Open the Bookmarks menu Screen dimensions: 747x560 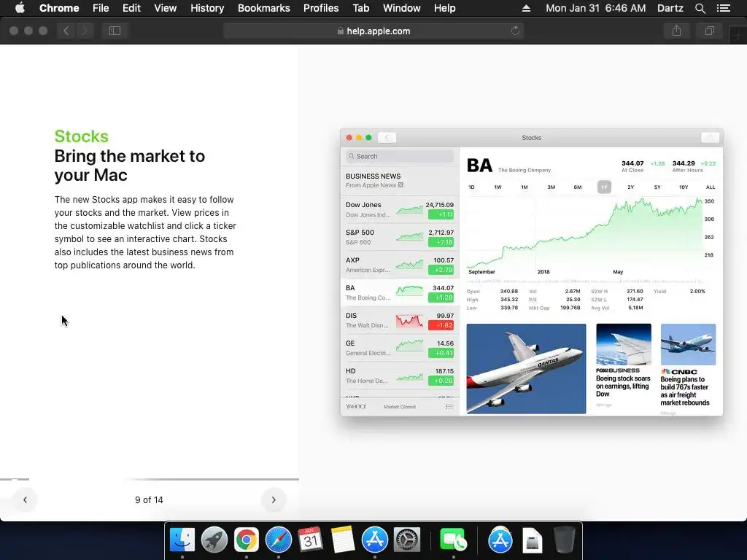(x=264, y=8)
